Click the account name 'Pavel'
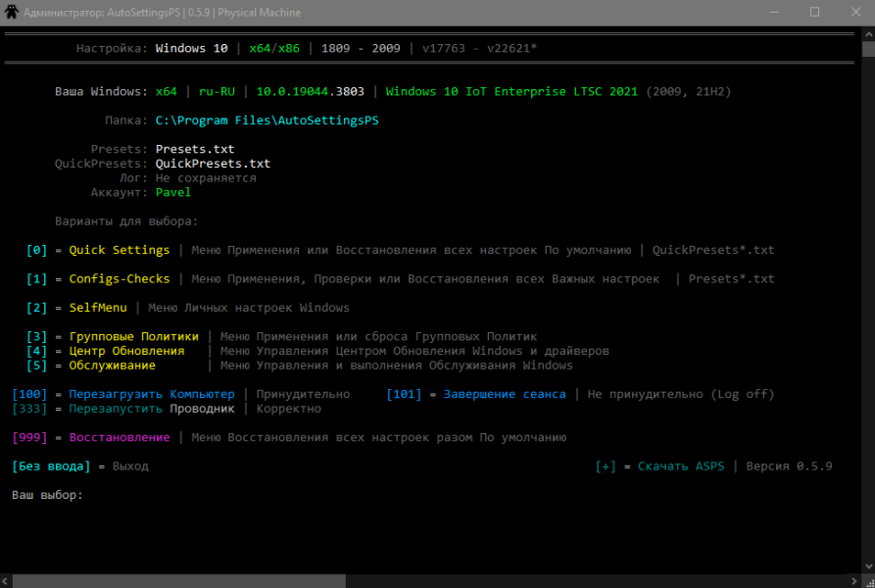Screen dimensions: 875x588 click(173, 192)
